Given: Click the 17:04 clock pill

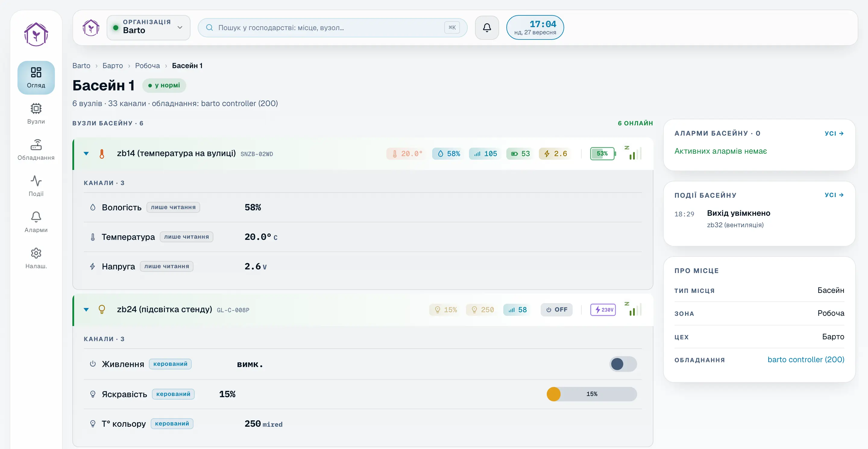Looking at the screenshot, I should (535, 28).
